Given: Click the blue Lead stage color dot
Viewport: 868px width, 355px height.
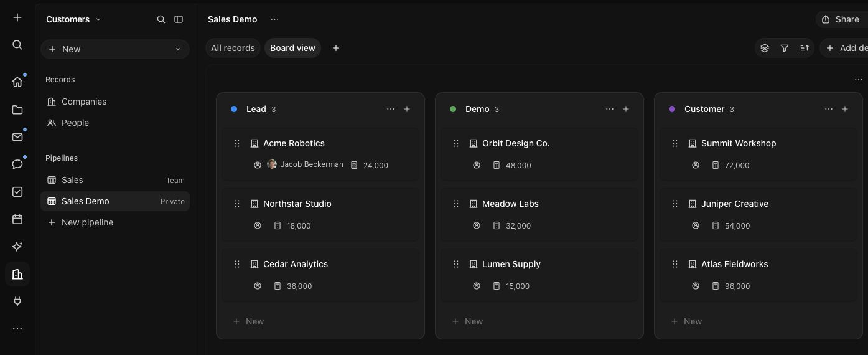Looking at the screenshot, I should coord(234,109).
